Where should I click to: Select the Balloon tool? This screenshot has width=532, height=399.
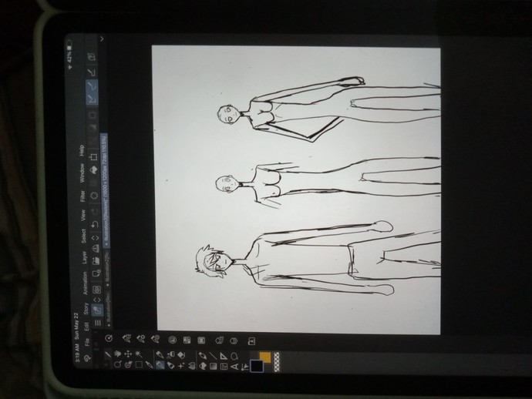234,357
